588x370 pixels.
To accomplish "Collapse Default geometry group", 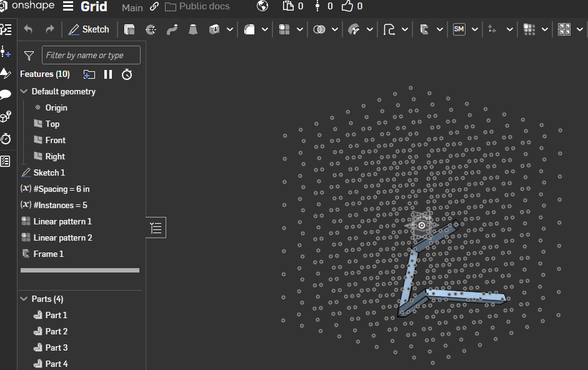I will (x=24, y=91).
